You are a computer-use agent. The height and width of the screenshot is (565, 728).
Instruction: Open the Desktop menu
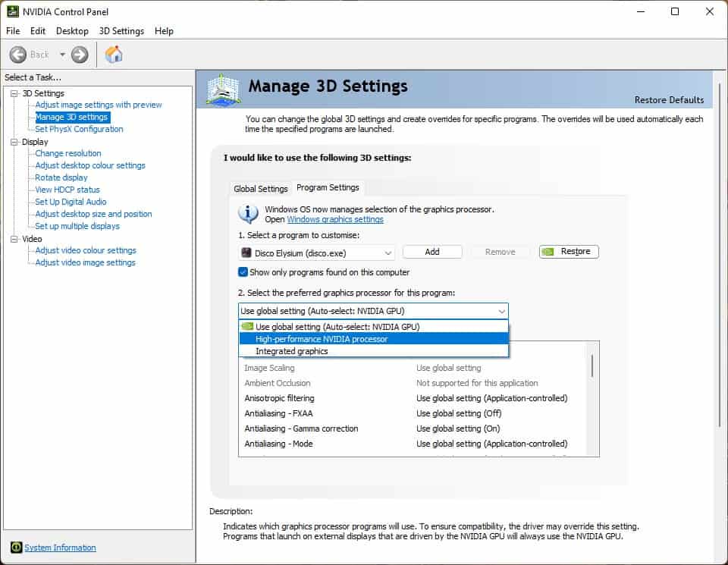72,31
